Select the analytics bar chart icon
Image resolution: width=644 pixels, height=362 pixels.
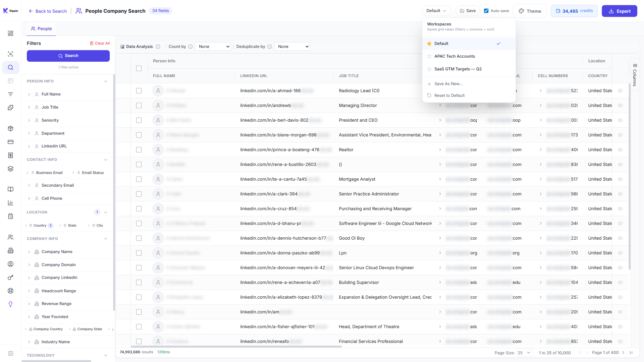point(10,203)
